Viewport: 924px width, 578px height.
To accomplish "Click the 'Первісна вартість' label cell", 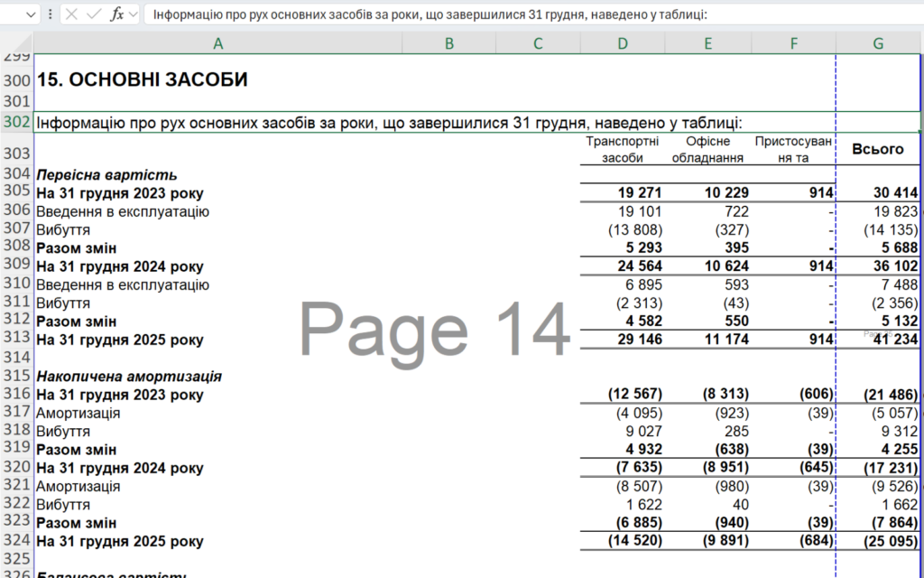I will coord(106,175).
